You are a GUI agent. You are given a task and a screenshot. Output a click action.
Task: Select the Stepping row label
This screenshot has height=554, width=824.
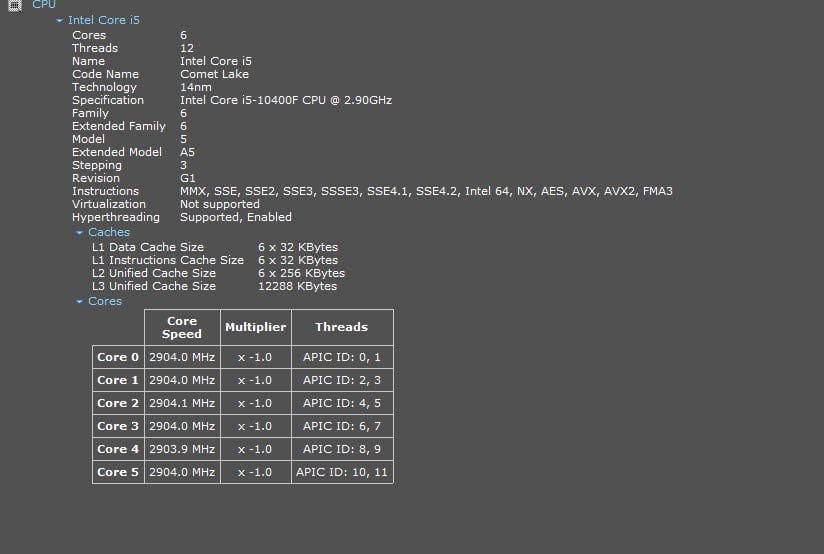97,166
